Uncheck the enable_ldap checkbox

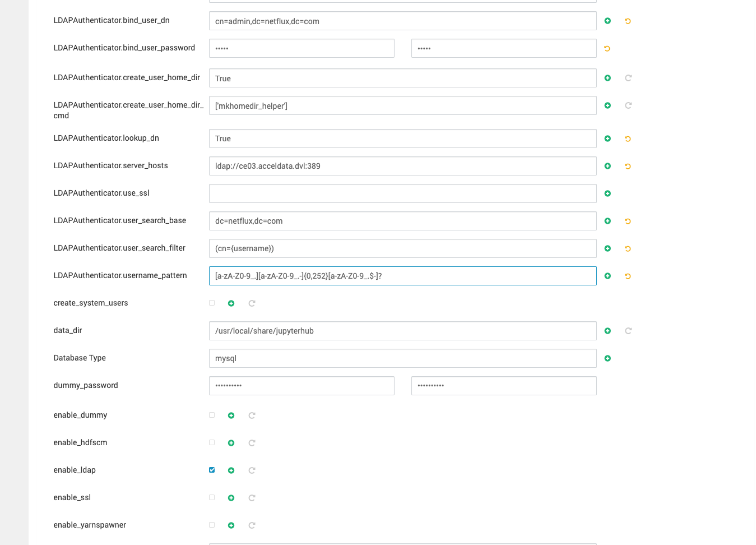pyautogui.click(x=212, y=470)
